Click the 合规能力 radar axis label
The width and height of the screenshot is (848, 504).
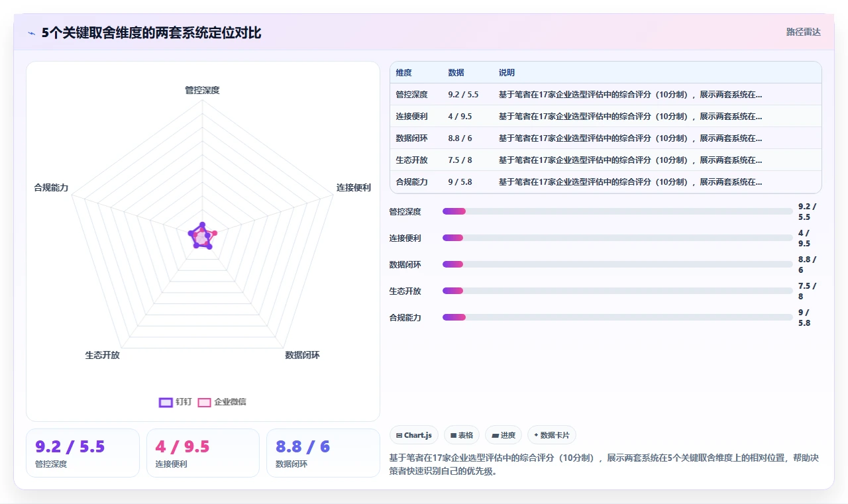click(51, 187)
